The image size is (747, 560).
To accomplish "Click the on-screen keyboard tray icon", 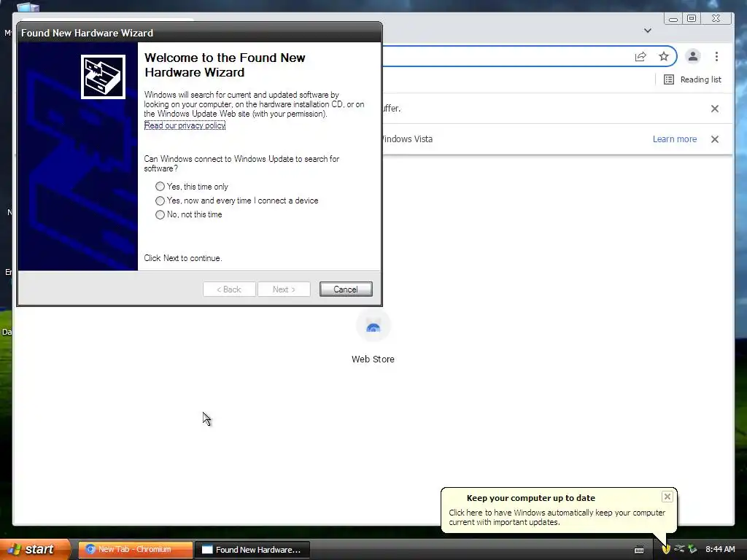I will (639, 550).
